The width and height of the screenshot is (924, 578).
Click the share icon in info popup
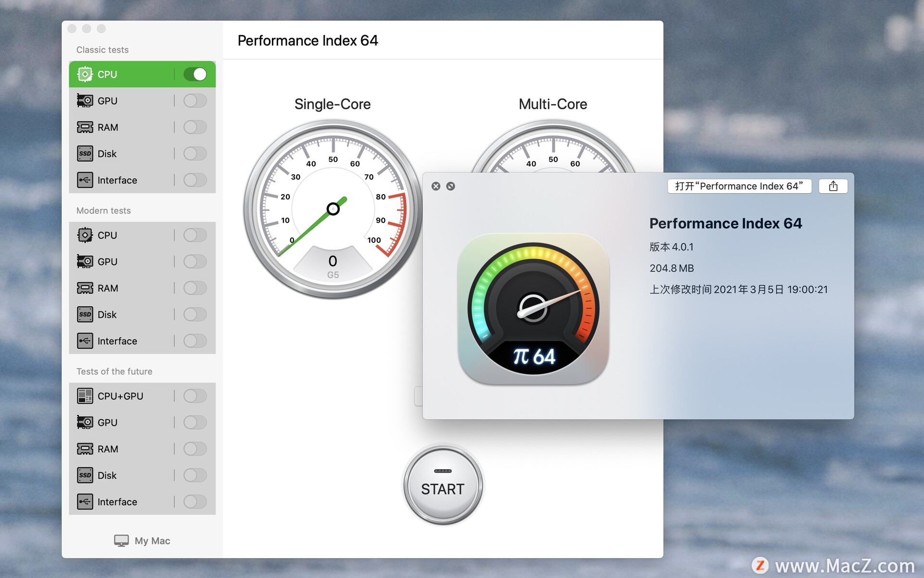[x=834, y=186]
